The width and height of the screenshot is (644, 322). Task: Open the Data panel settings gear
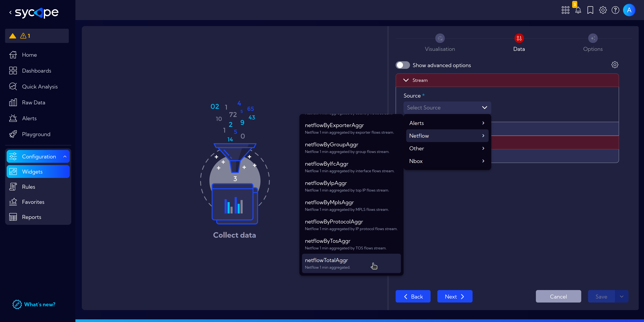coord(615,65)
